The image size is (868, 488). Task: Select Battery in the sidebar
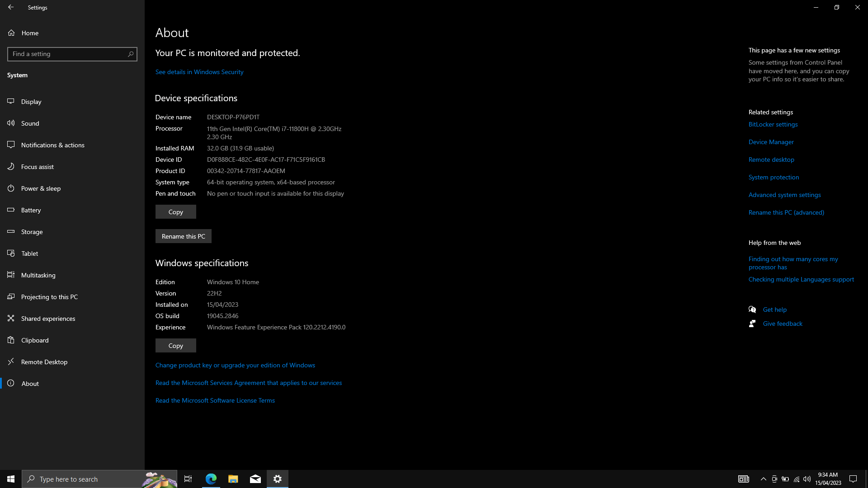(72, 210)
